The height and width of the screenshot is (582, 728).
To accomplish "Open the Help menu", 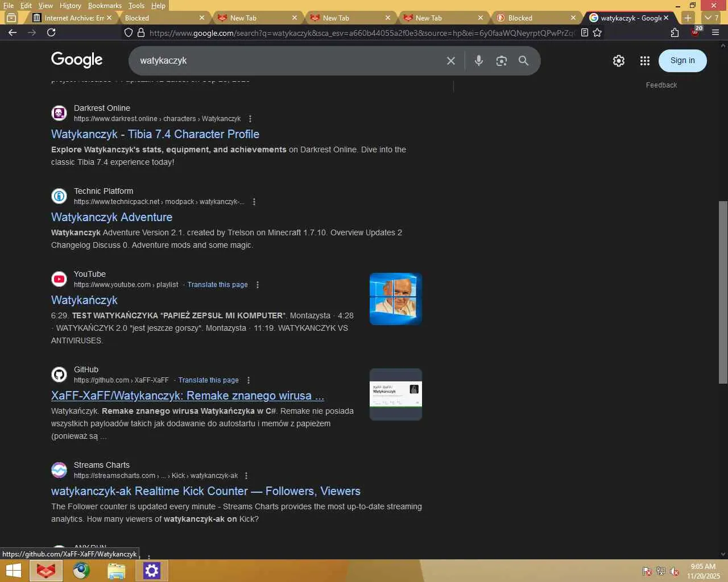I will pyautogui.click(x=158, y=5).
